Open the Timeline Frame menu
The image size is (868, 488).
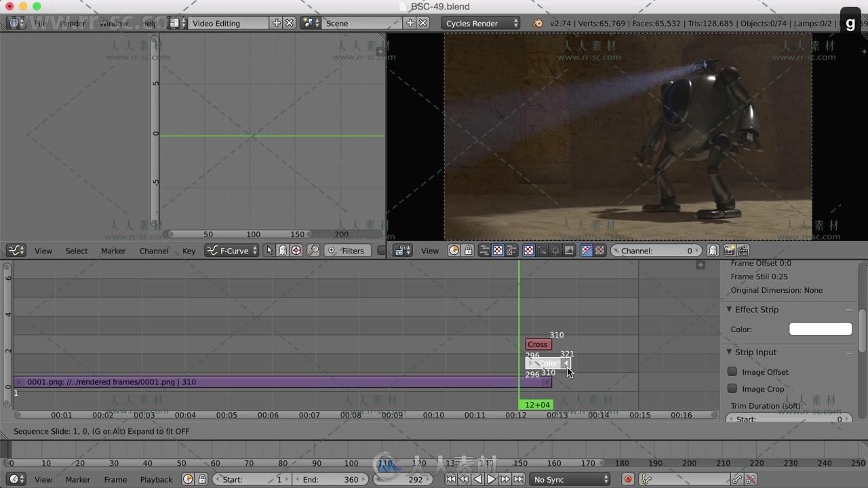(115, 479)
